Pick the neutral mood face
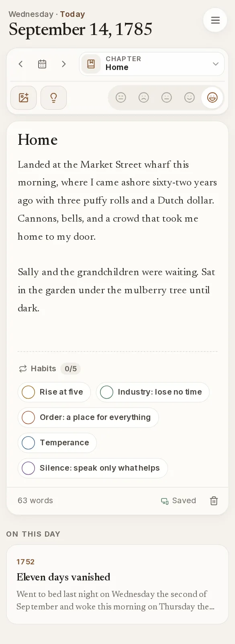Image resolution: width=235 pixels, height=644 pixels. (x=167, y=97)
